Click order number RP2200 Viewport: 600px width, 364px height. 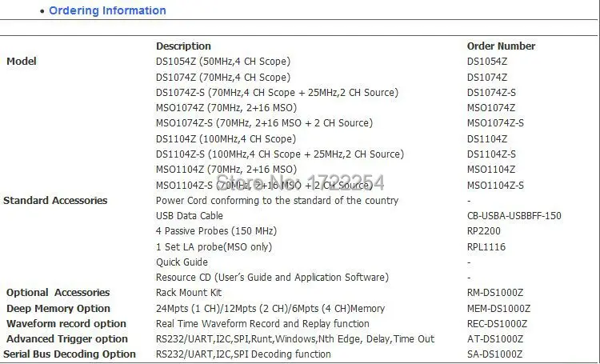[484, 231]
